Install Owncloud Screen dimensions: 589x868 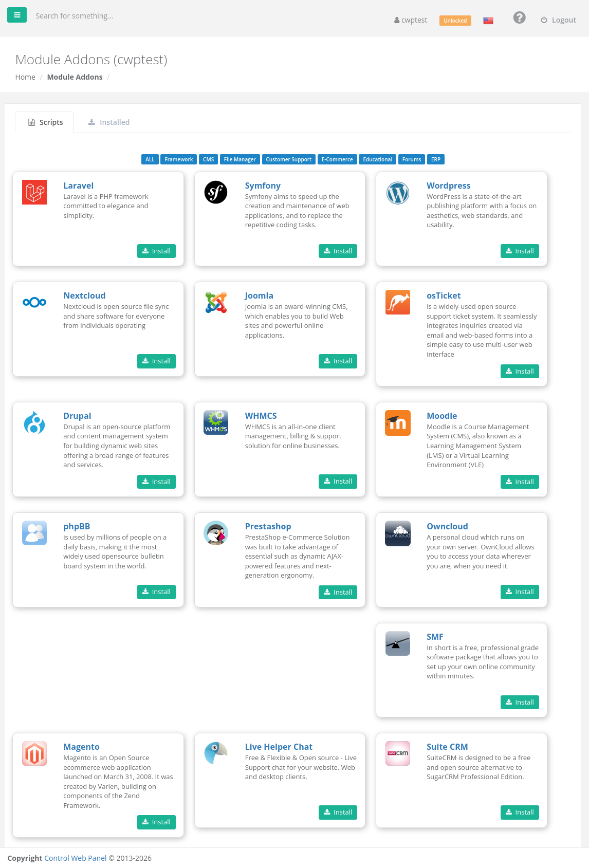click(x=520, y=592)
